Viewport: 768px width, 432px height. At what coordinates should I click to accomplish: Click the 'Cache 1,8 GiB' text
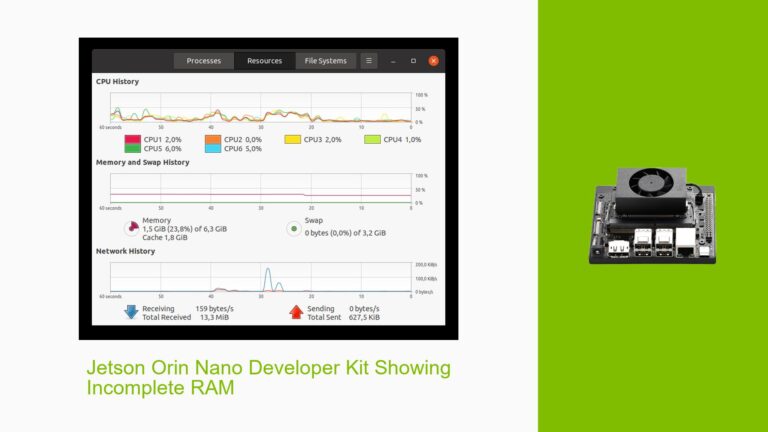pyautogui.click(x=165, y=238)
